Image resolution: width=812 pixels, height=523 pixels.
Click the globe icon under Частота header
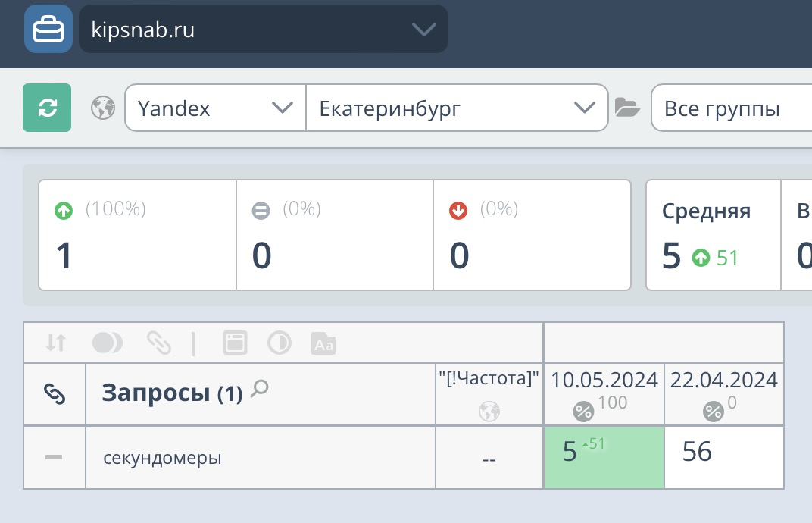(x=489, y=412)
